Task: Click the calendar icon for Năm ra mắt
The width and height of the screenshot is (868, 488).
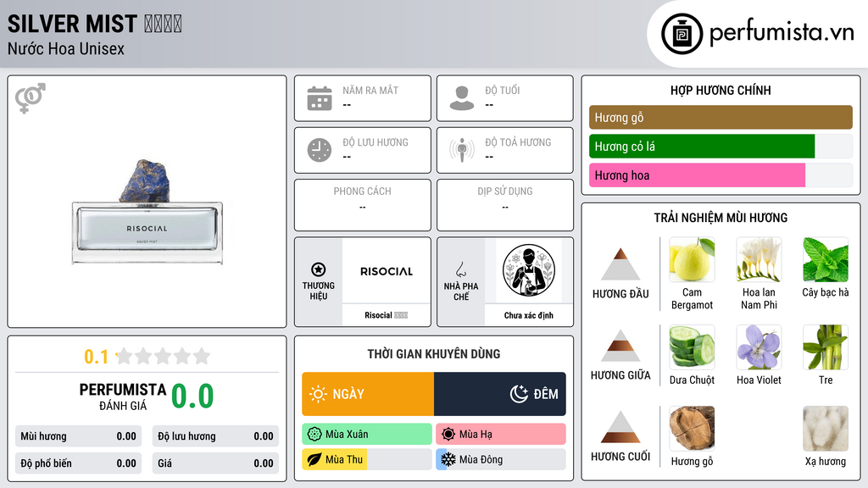Action: (x=320, y=98)
